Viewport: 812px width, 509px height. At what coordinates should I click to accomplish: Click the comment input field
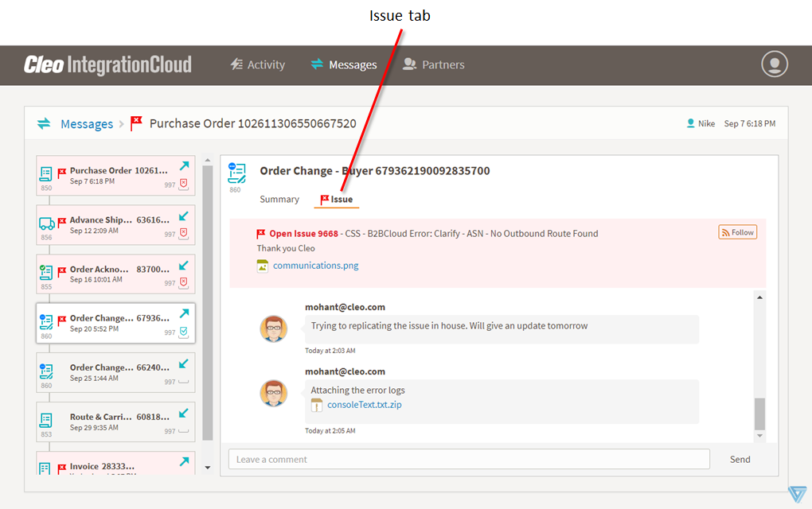tap(469, 459)
